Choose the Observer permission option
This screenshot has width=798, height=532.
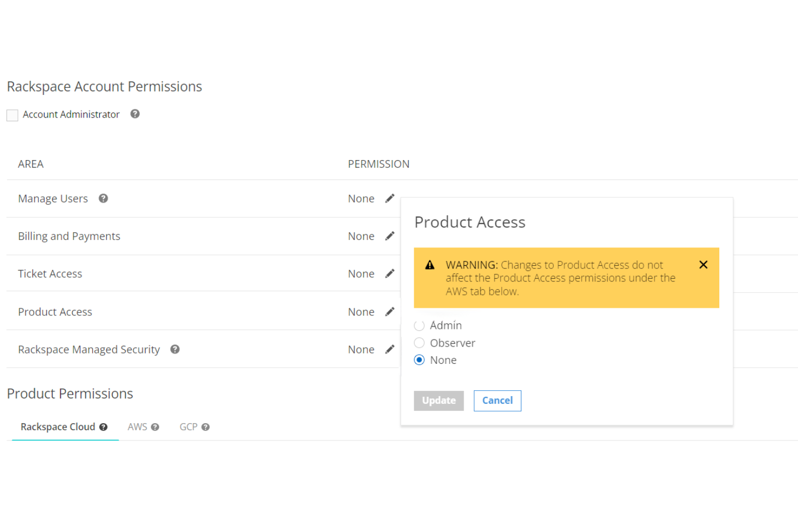[419, 343]
